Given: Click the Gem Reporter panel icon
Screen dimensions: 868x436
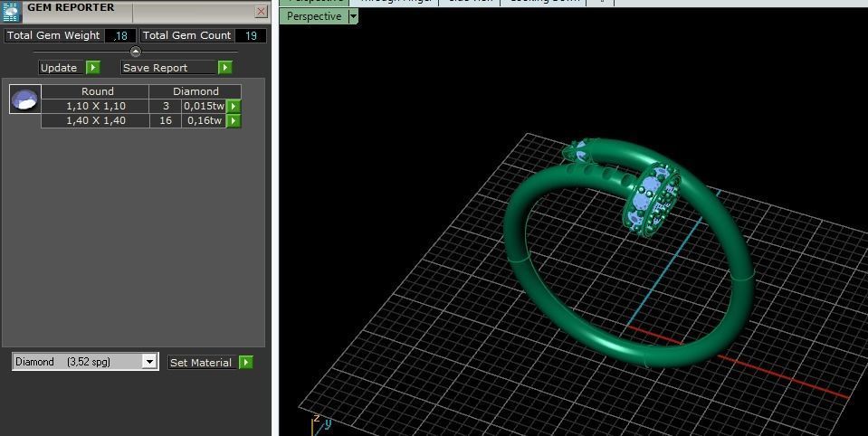Looking at the screenshot, I should tap(12, 11).
